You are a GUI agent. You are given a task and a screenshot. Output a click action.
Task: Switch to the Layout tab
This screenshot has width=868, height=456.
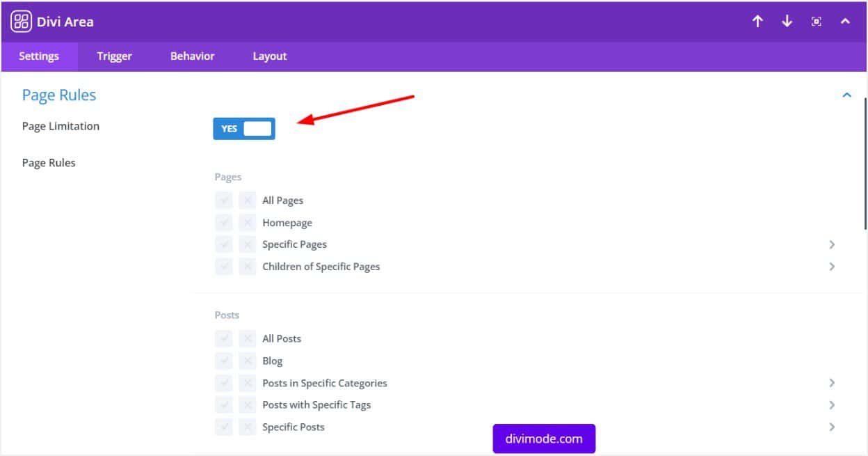coord(270,56)
